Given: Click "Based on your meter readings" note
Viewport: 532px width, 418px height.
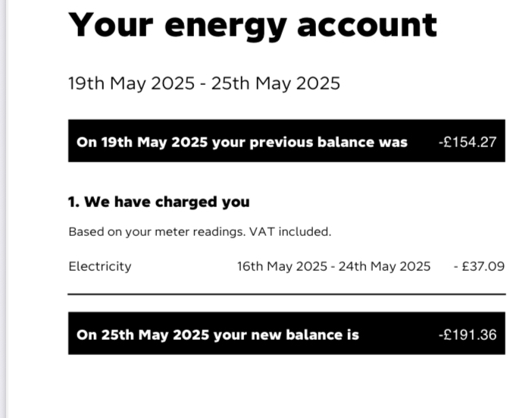Looking at the screenshot, I should click(156, 232).
